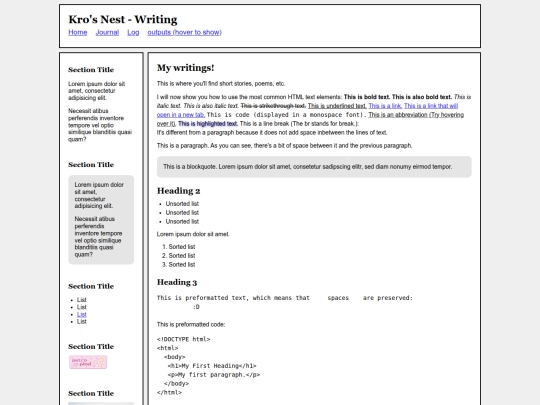The image size is (540, 405).
Task: Click the highlighted text 'This is highlighted text.'
Action: 208,124
